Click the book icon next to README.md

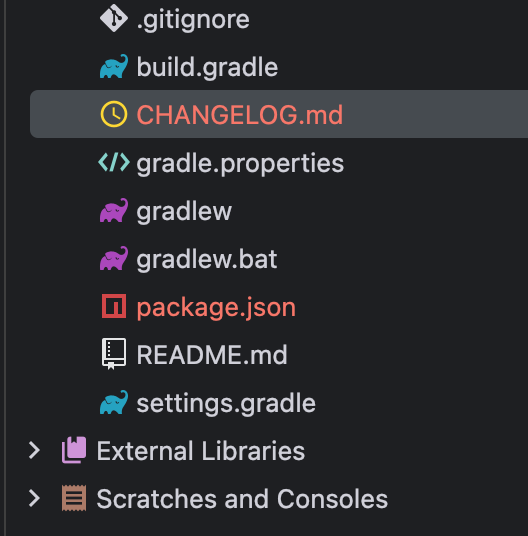click(x=114, y=354)
